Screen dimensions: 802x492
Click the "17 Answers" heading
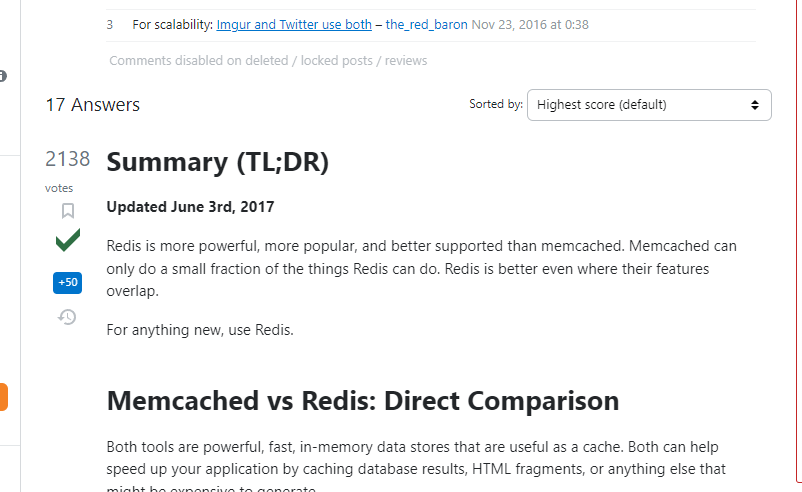click(x=93, y=105)
